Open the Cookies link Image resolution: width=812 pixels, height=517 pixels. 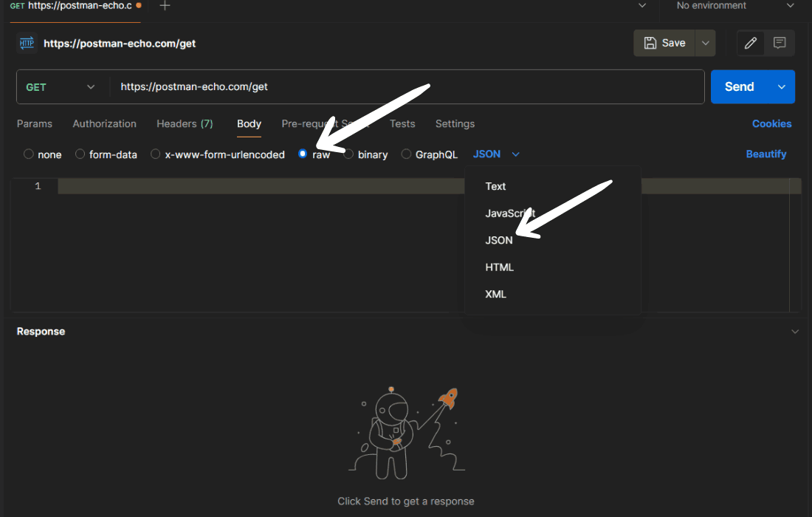pos(771,124)
